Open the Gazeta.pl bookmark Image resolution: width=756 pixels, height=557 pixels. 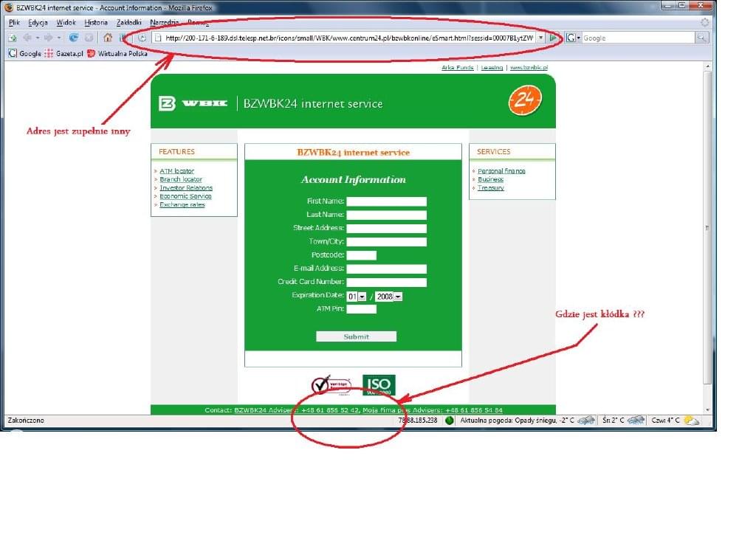pos(63,53)
